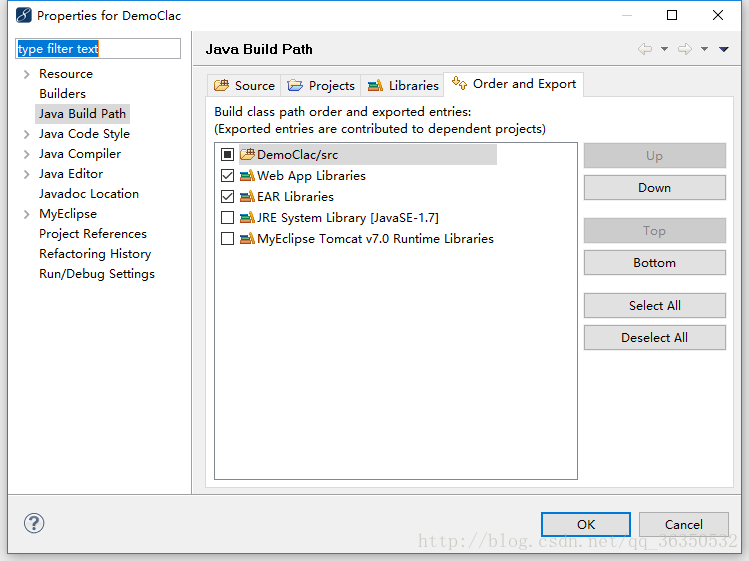The width and height of the screenshot is (749, 561).
Task: Select MyEclipse Tomcat v7.0 Runtime Libraries entry
Action: click(375, 239)
